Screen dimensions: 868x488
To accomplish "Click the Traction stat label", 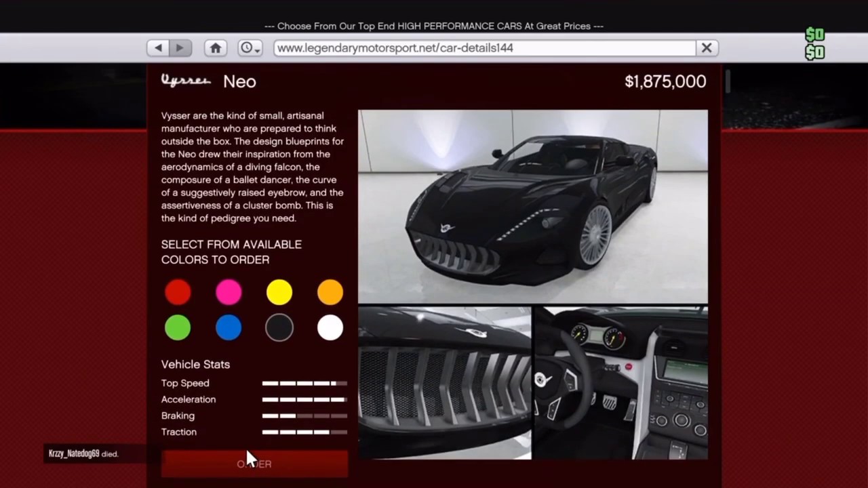I will click(179, 432).
